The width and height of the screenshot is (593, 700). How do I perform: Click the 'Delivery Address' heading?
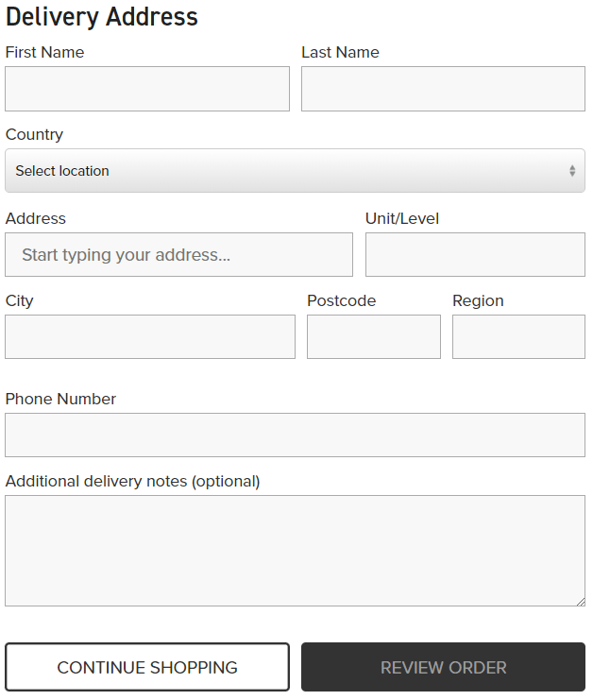(102, 17)
